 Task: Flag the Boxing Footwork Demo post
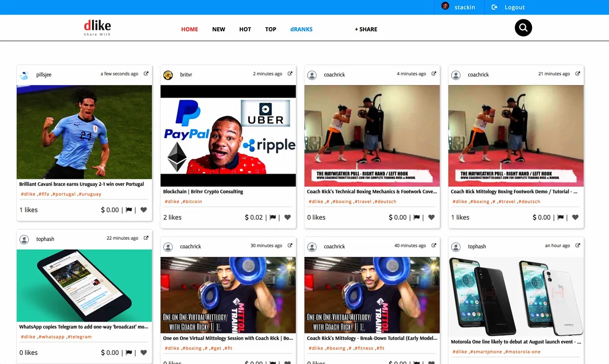560,217
